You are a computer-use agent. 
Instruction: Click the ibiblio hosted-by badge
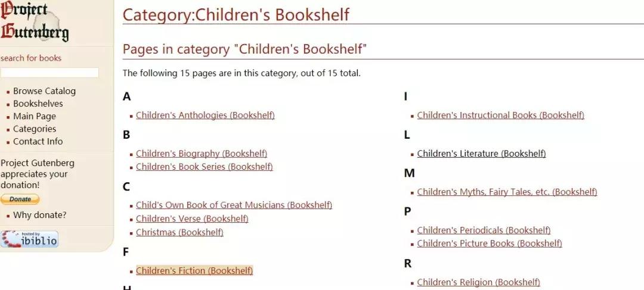point(29,239)
